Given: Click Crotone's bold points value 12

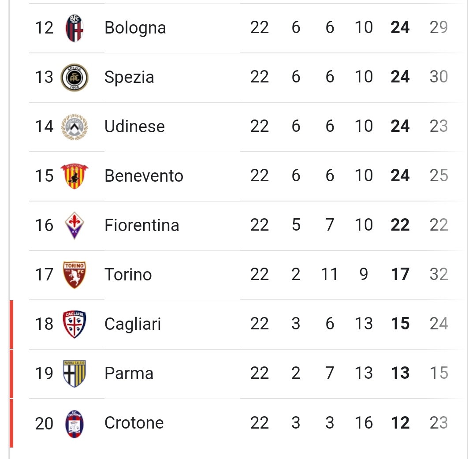Looking at the screenshot, I should pos(400,423).
